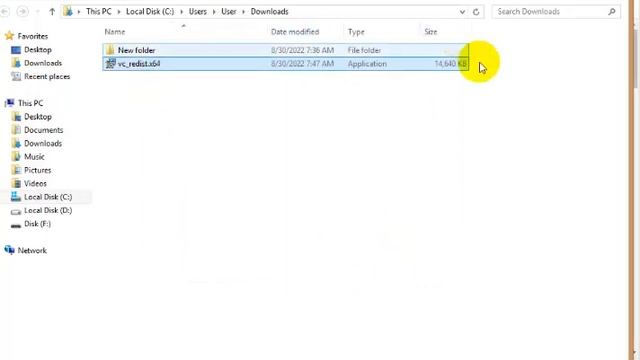
Task: Open Pictures folder in sidebar
Action: (38, 170)
